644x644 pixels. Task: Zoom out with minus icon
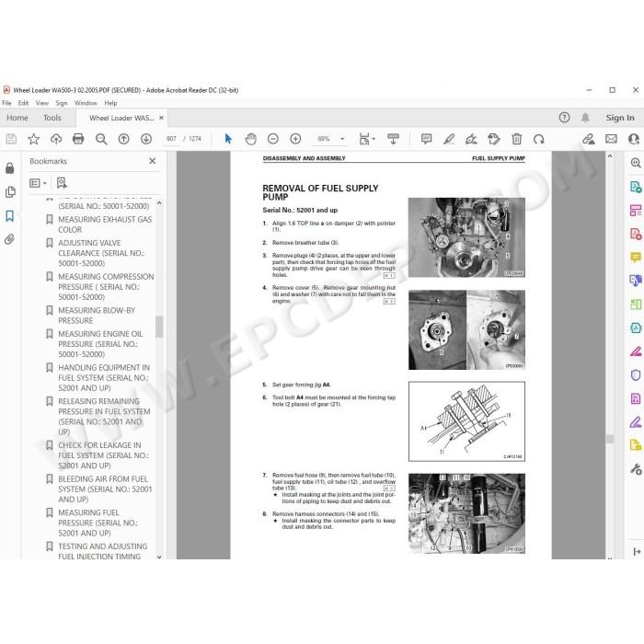(x=273, y=139)
